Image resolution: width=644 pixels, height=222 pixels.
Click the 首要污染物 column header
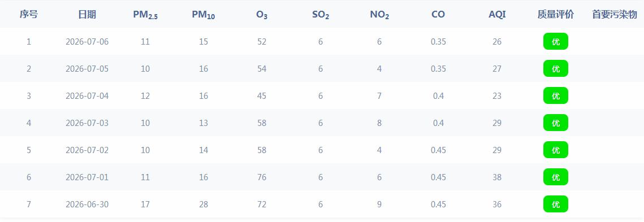coord(615,15)
